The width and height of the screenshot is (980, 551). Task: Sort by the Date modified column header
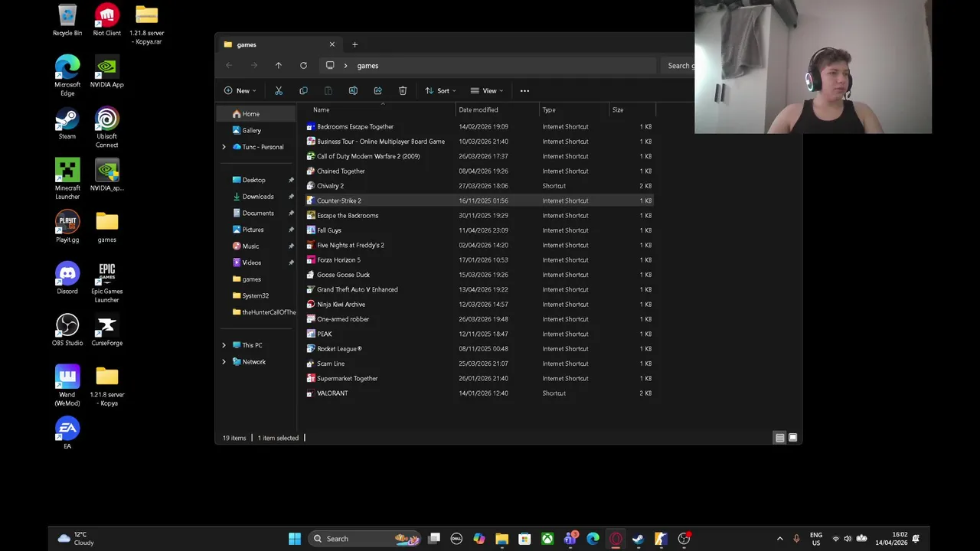(x=497, y=109)
